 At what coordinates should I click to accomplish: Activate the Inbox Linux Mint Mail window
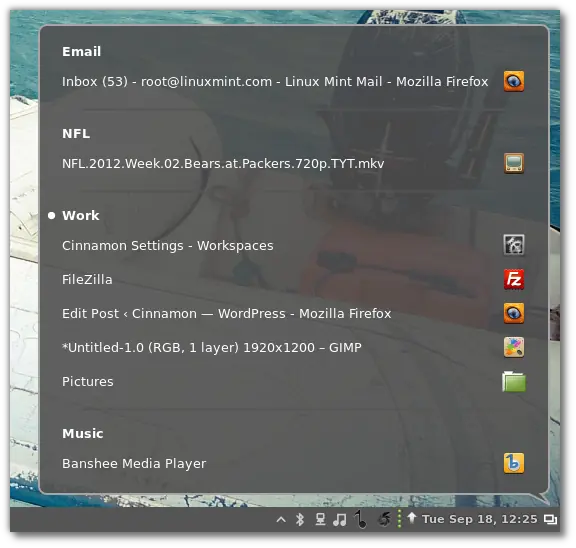point(275,81)
